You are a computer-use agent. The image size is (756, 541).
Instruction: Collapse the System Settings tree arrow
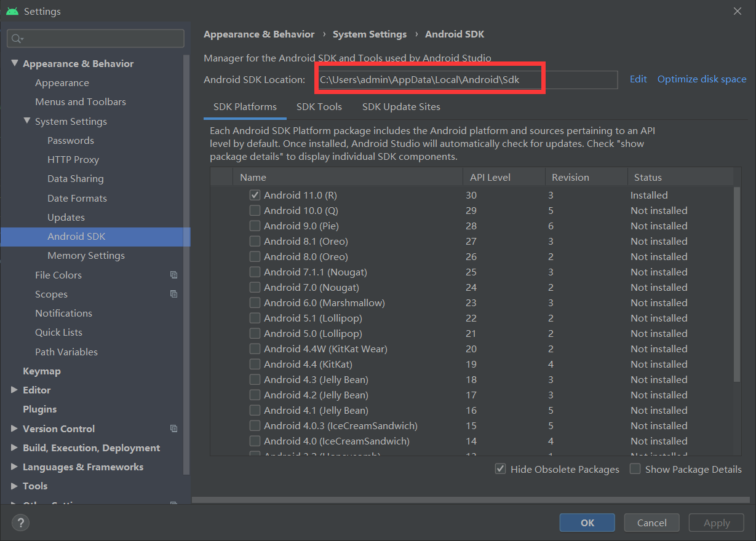[x=27, y=121]
